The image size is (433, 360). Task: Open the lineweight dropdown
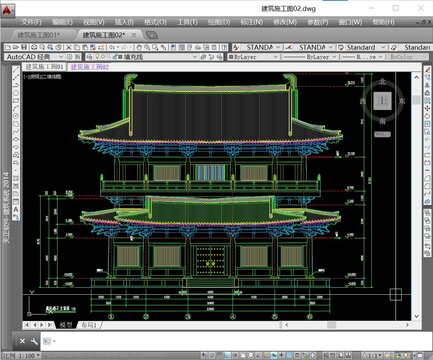tap(381, 57)
